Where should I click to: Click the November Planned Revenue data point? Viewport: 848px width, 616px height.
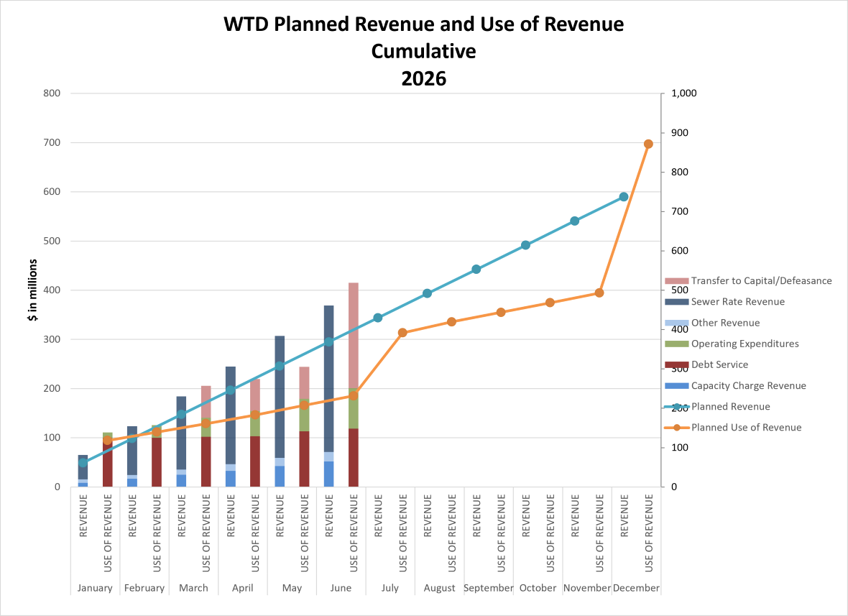[575, 221]
